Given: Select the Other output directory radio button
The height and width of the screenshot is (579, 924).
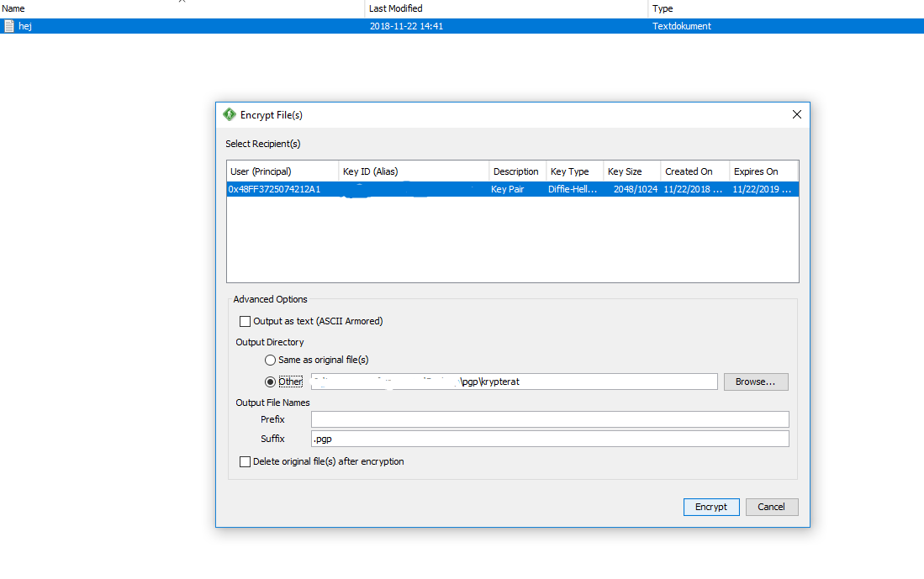Looking at the screenshot, I should 270,382.
